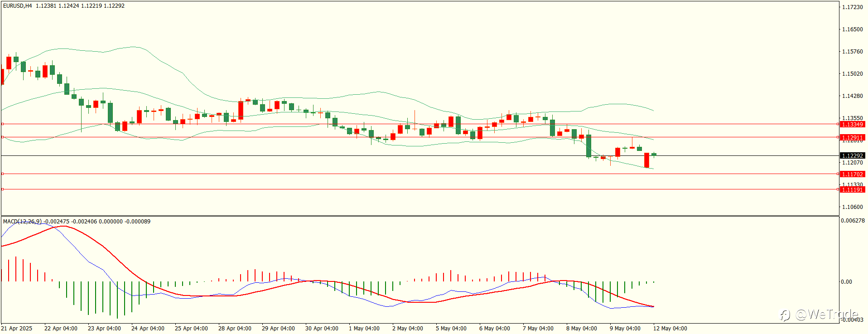The image size is (868, 334).
Task: Click the WeTrade watermark logo icon
Action: tap(786, 315)
